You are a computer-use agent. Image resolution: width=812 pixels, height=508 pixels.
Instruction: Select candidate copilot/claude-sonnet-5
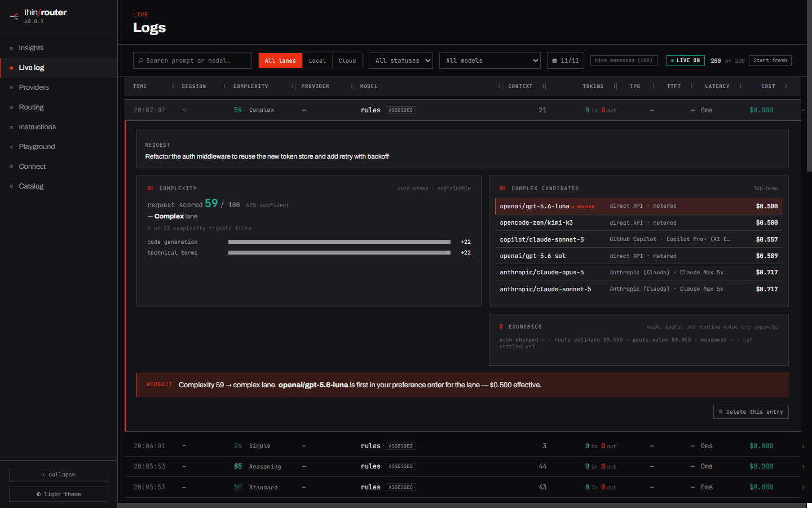tap(638, 239)
